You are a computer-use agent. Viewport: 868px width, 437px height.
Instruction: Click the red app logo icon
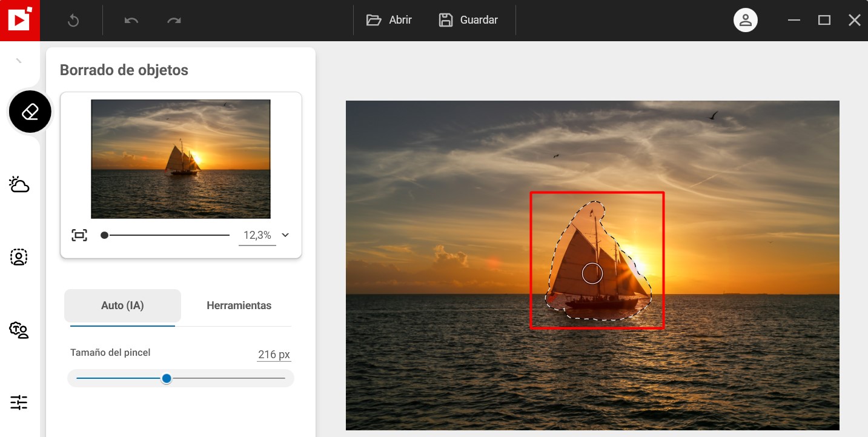click(19, 20)
